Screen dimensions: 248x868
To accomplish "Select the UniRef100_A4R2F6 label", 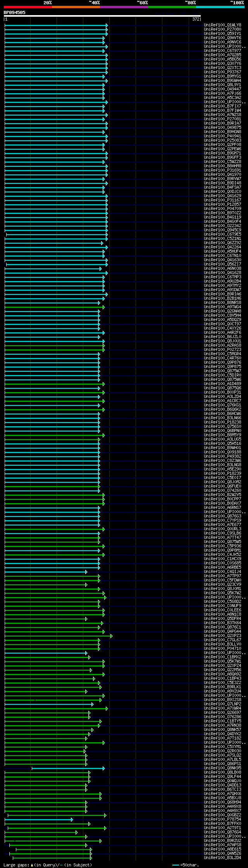I will coord(222,333).
